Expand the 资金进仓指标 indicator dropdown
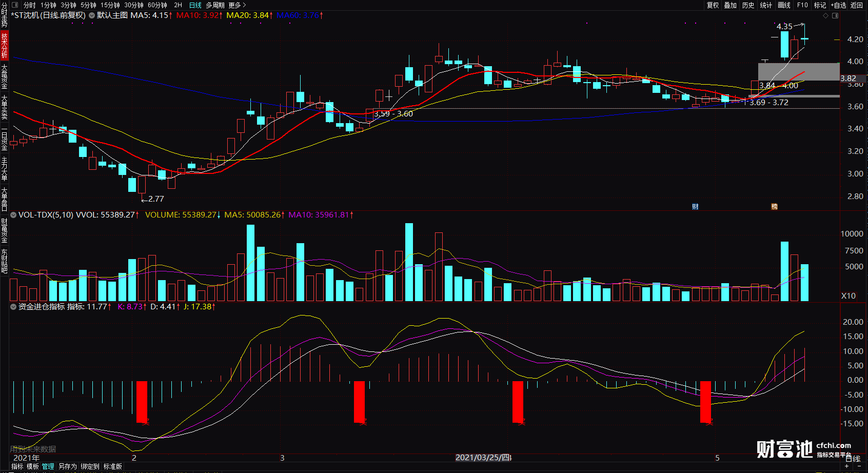The image size is (868, 473). point(13,307)
